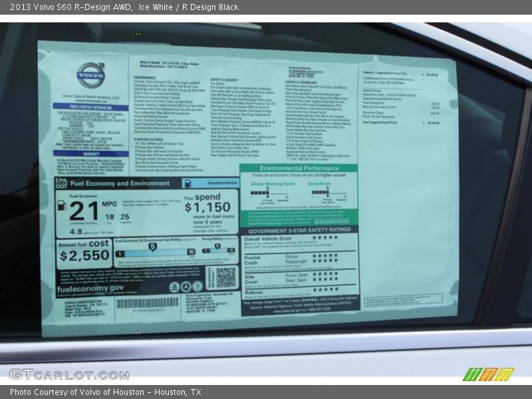Click the Global Warming Score bar
Image resolution: width=532 pixels, height=399 pixels.
[x=269, y=194]
